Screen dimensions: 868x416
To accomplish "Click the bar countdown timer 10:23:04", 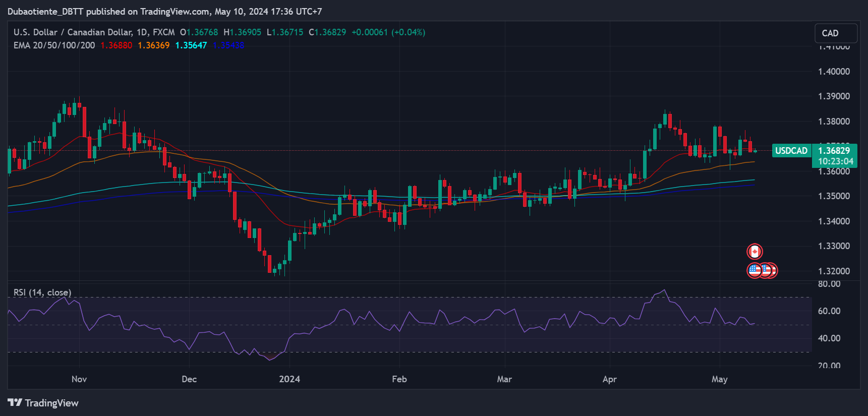I will 835,161.
